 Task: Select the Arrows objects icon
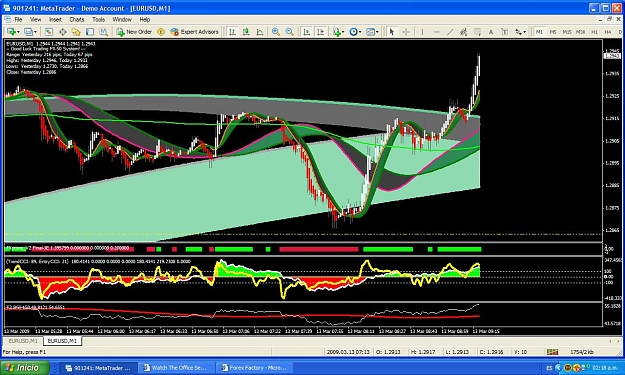click(518, 32)
